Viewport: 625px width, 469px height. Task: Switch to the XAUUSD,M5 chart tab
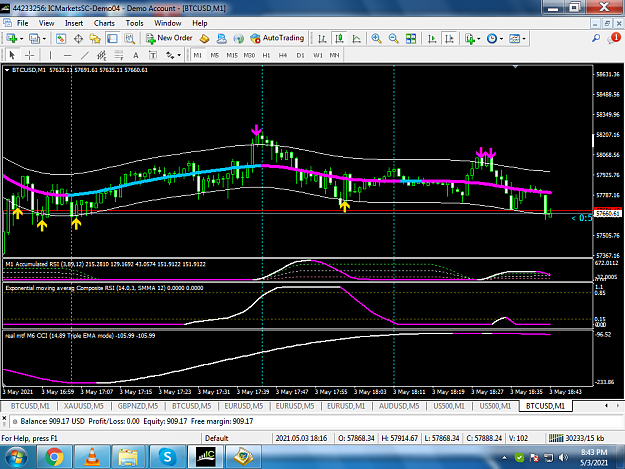(x=84, y=406)
